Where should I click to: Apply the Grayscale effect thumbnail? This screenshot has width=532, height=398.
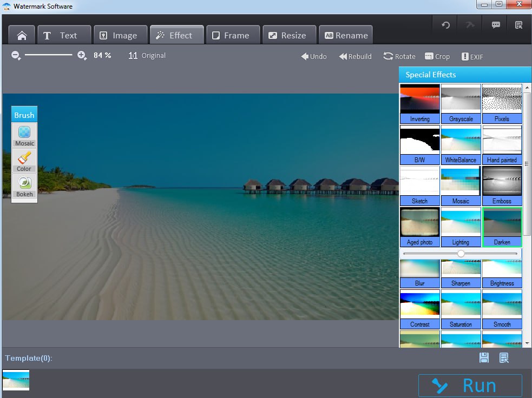pos(461,103)
